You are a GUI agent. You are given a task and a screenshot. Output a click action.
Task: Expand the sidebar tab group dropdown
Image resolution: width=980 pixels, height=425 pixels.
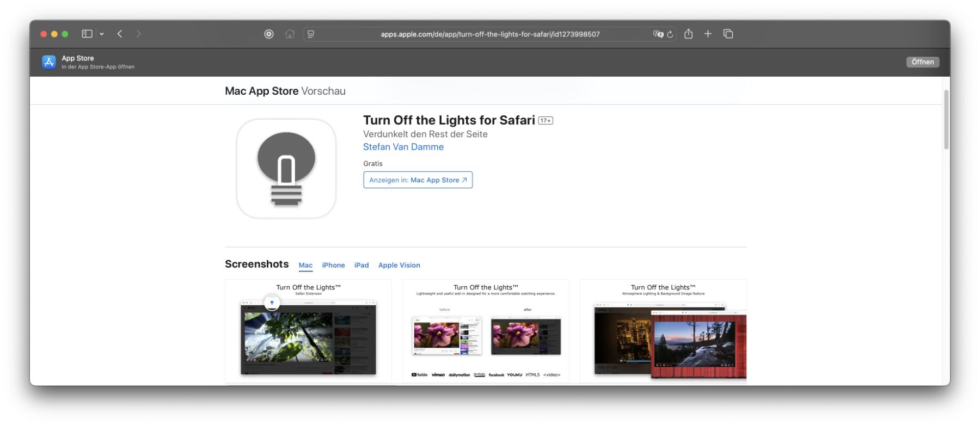click(x=102, y=34)
